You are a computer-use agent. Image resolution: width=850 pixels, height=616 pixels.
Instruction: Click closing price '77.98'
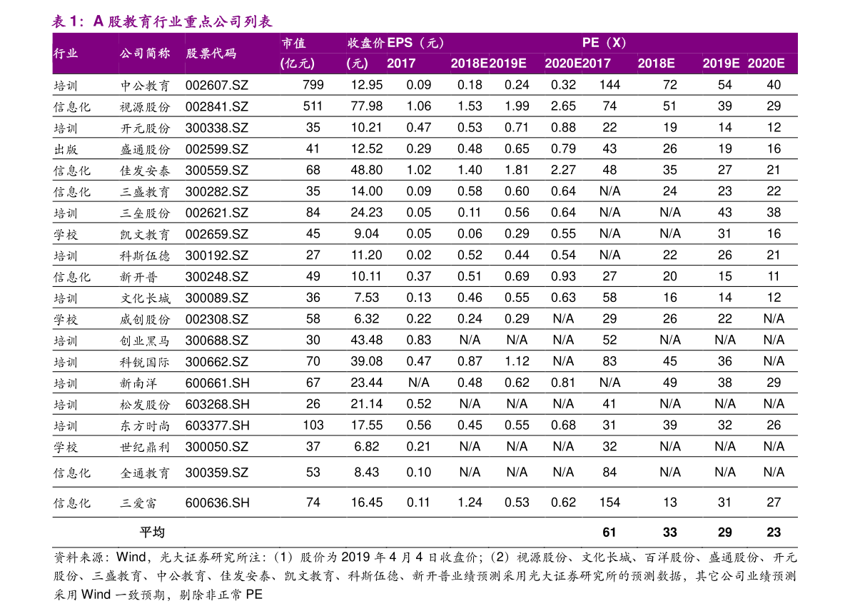(x=366, y=106)
